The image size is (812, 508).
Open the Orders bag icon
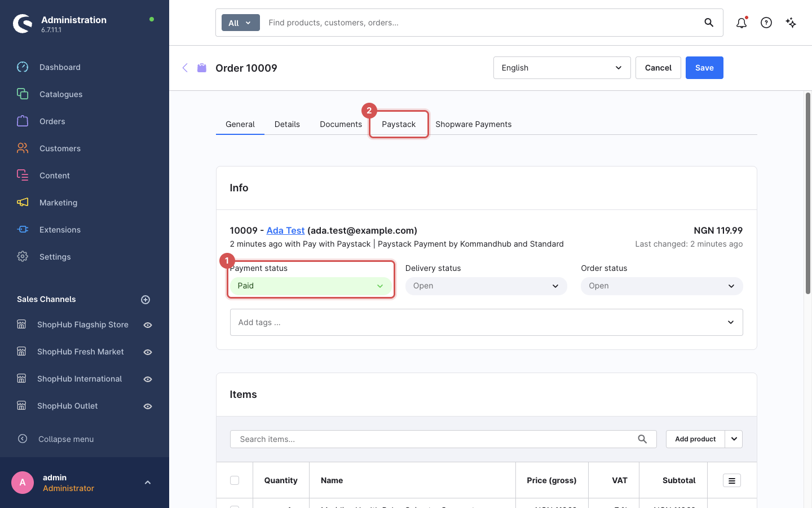[23, 121]
